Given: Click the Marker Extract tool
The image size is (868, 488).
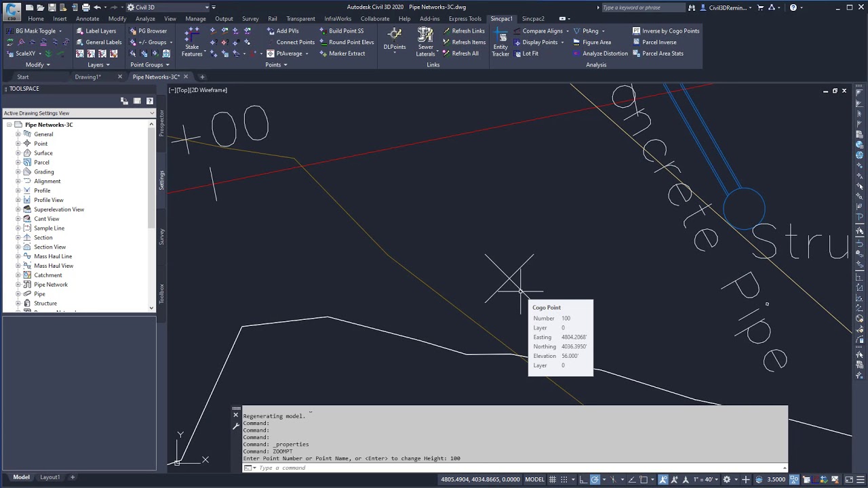Looking at the screenshot, I should (342, 54).
